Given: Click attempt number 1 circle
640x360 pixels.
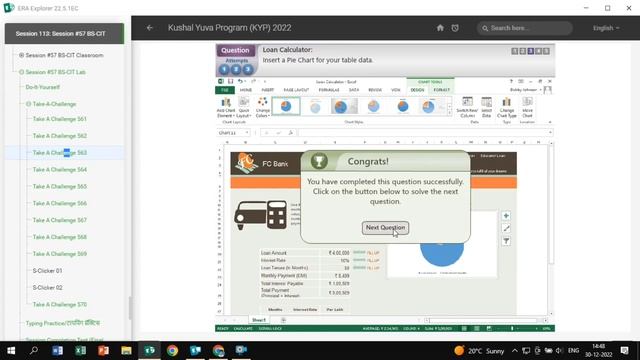Looking at the screenshot, I should [224, 69].
